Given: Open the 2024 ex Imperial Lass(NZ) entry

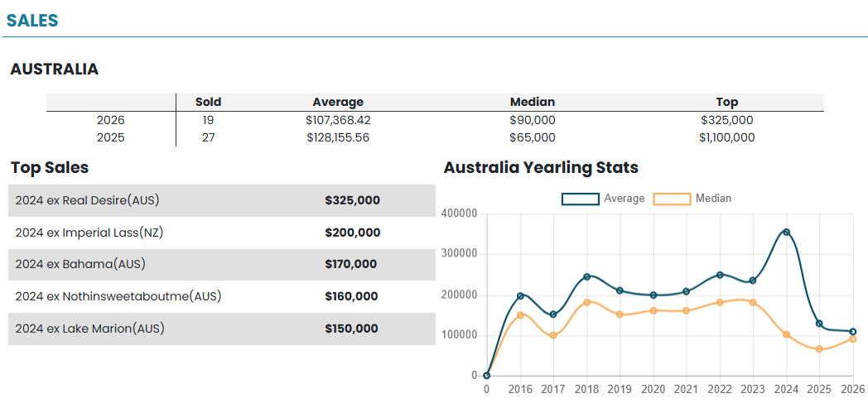Looking at the screenshot, I should pos(89,233).
